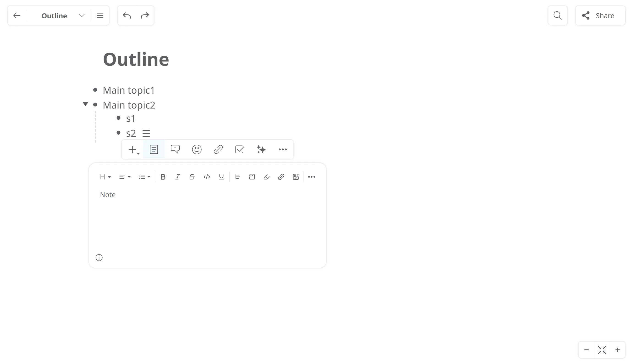Toggle underline formatting in the note
The height and width of the screenshot is (364, 633).
pos(221,177)
